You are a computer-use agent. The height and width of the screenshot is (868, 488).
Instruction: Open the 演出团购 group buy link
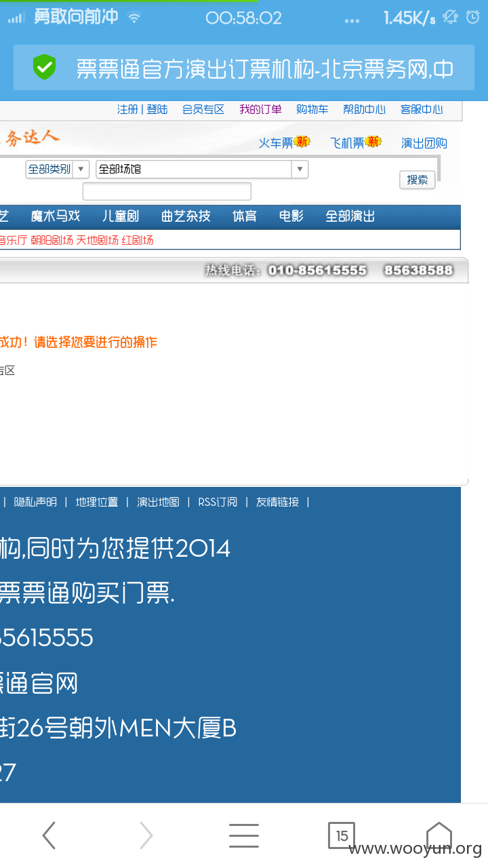[x=424, y=143]
